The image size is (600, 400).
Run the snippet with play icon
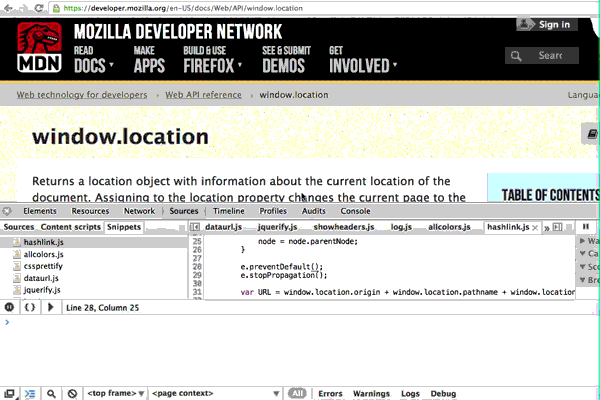tap(50, 307)
